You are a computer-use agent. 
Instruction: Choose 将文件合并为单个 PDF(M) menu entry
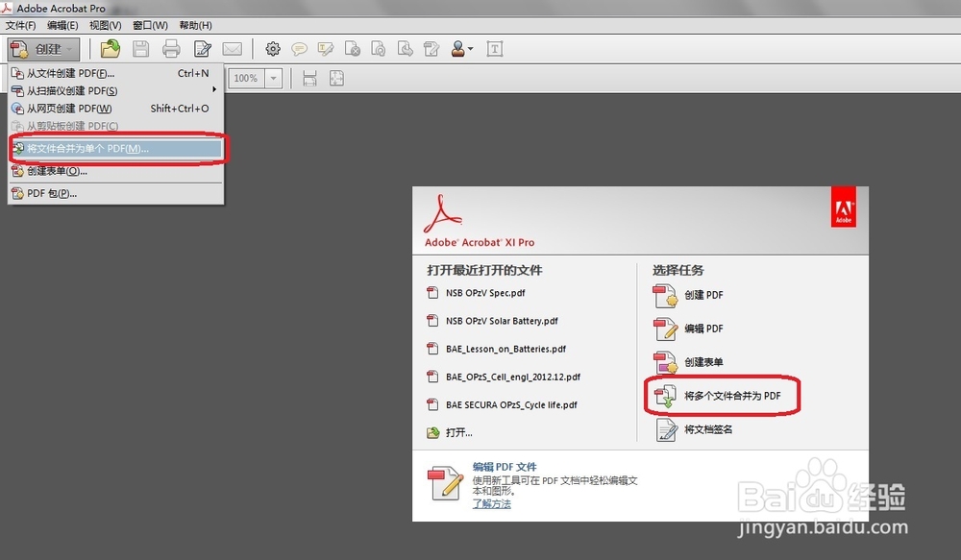116,148
